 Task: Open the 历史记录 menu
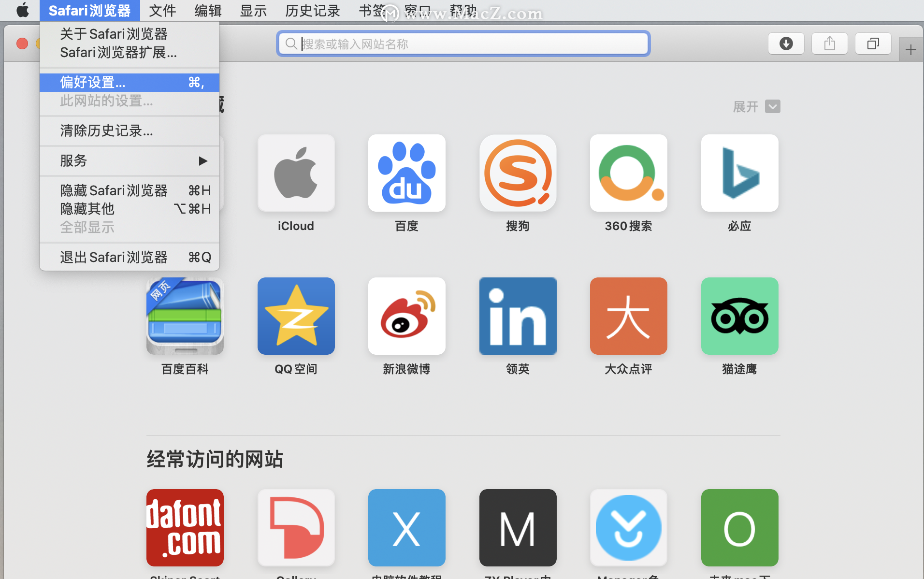tap(312, 10)
